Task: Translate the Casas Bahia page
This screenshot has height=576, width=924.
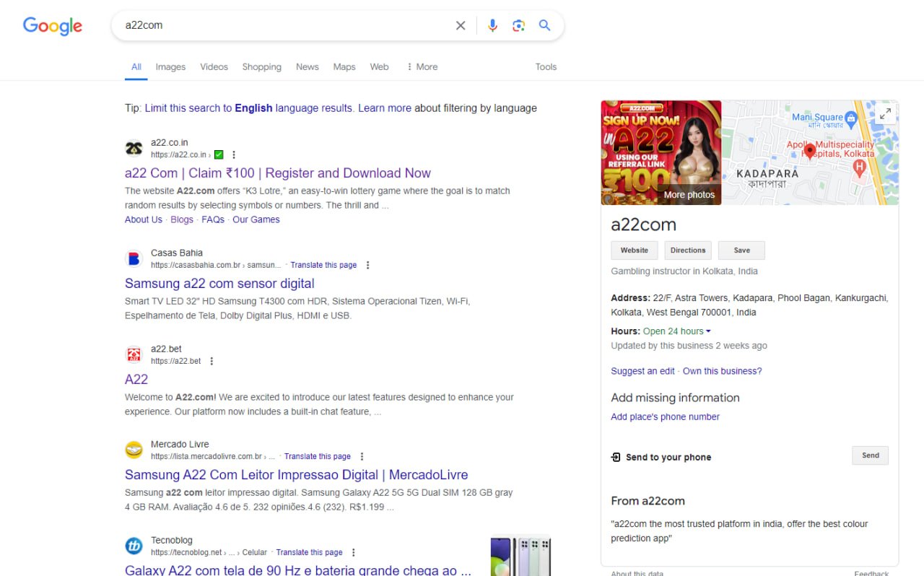Action: pos(323,265)
